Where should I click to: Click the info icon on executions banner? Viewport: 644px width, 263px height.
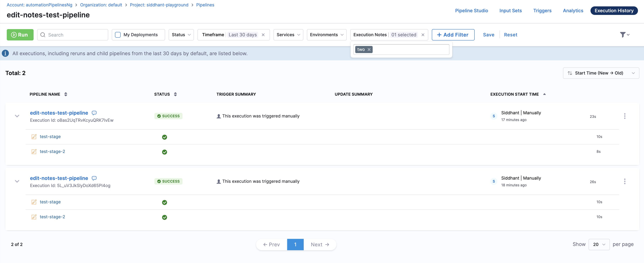[5, 53]
